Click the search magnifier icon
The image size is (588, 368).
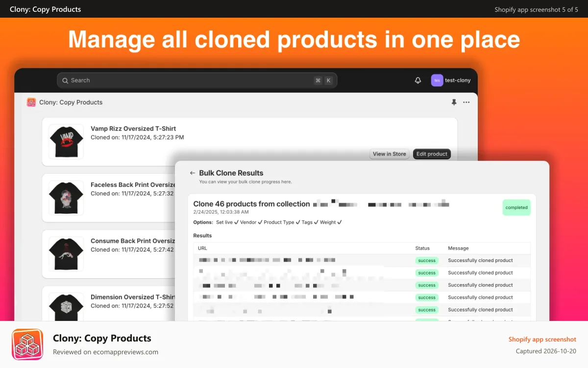65,80
